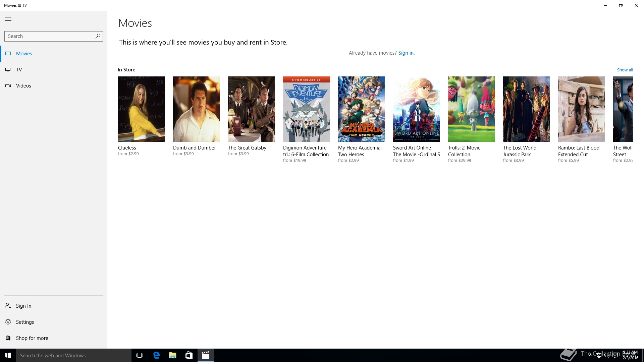This screenshot has height=362, width=644.
Task: Open the Windows Store taskbar icon
Action: [189, 355]
